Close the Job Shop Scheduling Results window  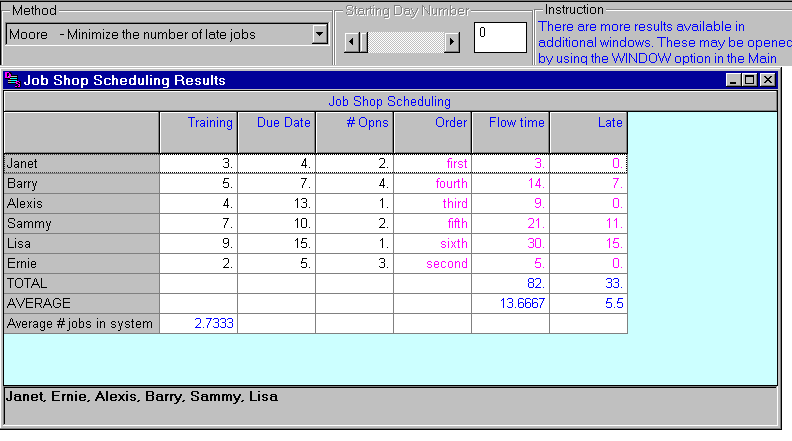pyautogui.click(x=767, y=80)
